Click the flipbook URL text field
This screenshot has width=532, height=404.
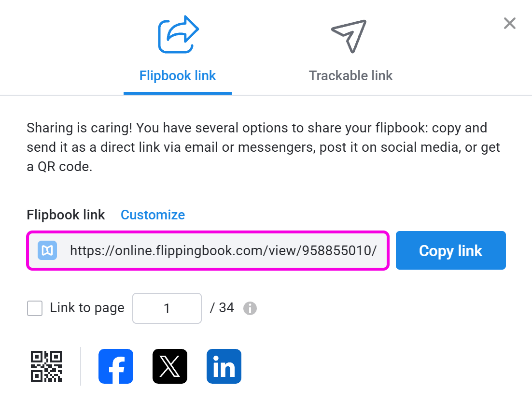222,250
